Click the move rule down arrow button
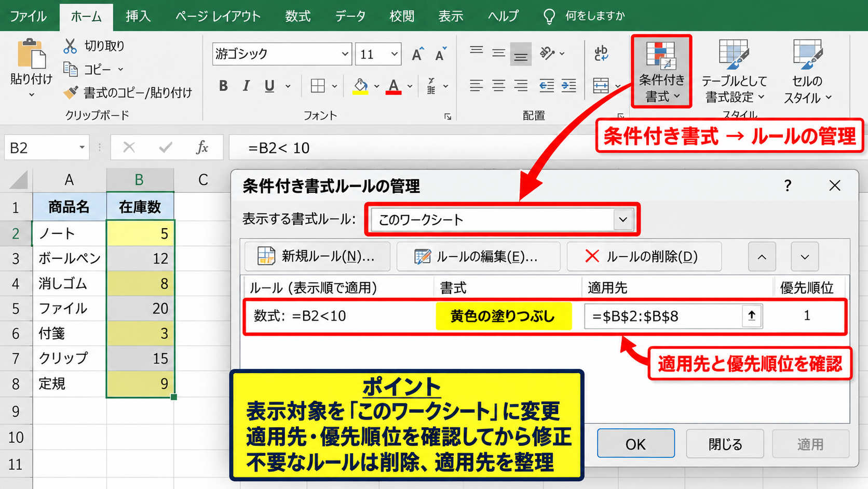The width and height of the screenshot is (868, 489). point(805,257)
